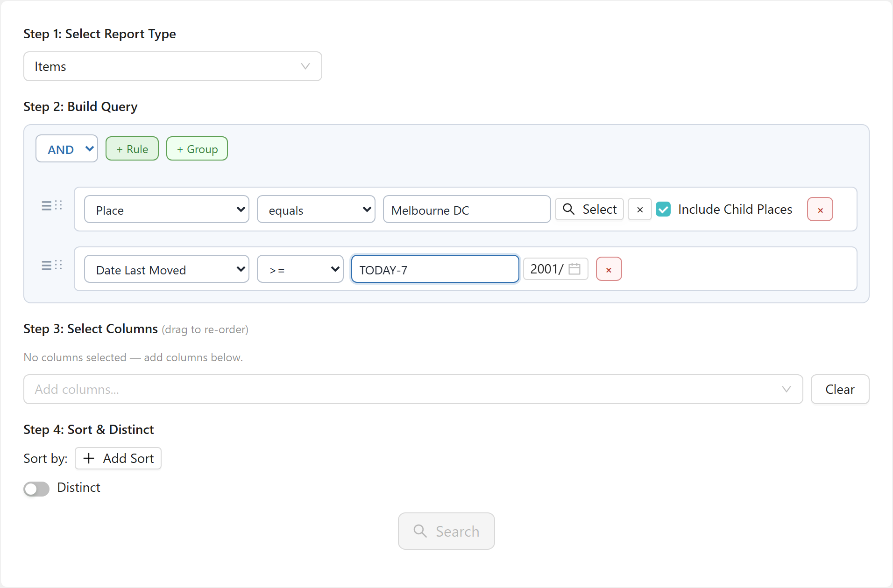Toggle the Distinct switch
The image size is (893, 588).
click(x=36, y=489)
